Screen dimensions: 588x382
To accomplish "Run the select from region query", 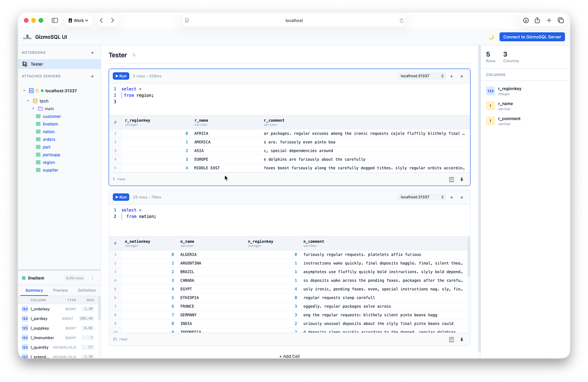I will 121,76.
